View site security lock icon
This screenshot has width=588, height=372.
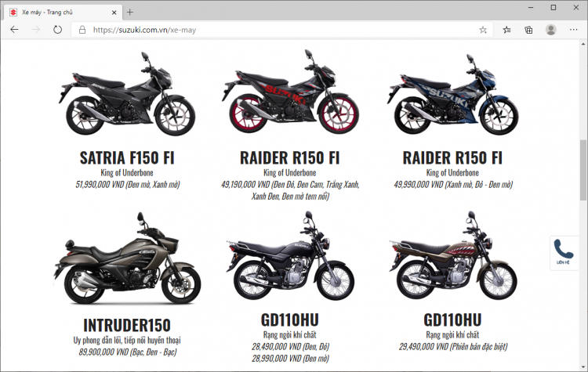coord(82,30)
